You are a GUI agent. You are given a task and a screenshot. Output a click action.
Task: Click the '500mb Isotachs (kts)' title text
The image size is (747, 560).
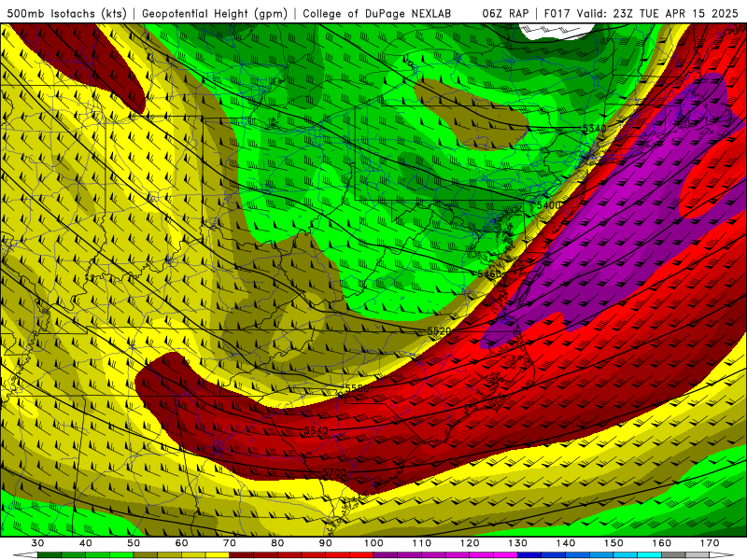click(66, 13)
